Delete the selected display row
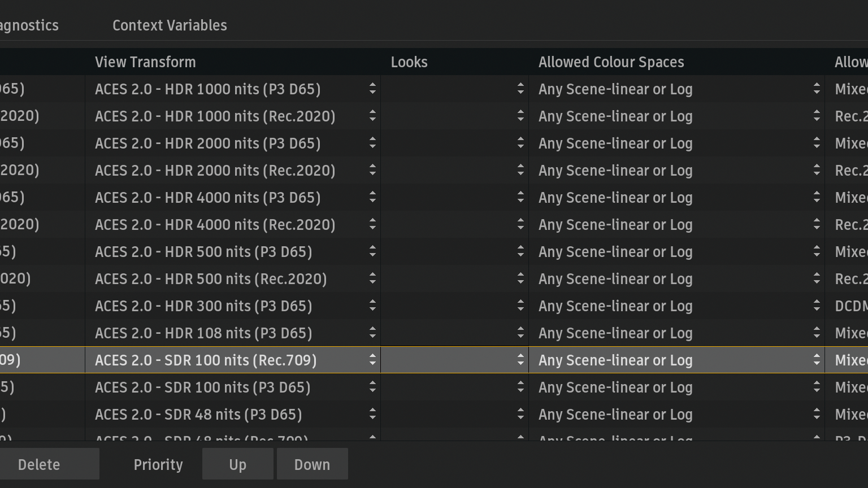 click(x=49, y=464)
